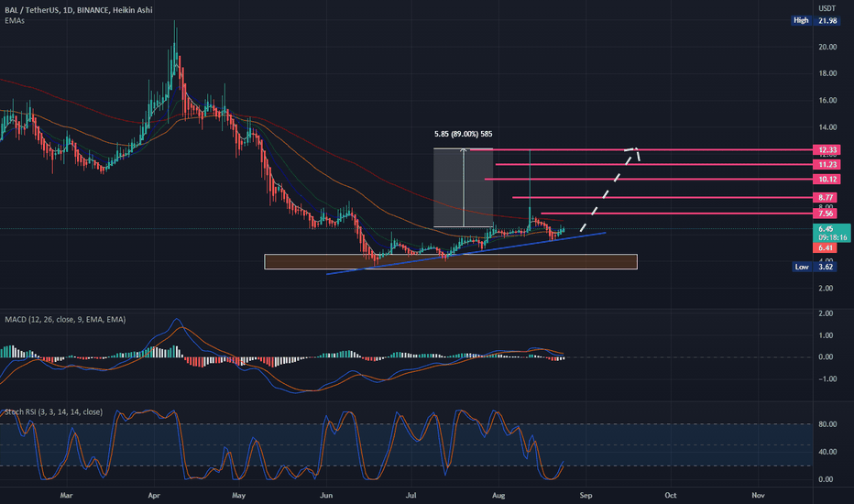
Task: Click the USDT currency label
Action: tap(827, 8)
